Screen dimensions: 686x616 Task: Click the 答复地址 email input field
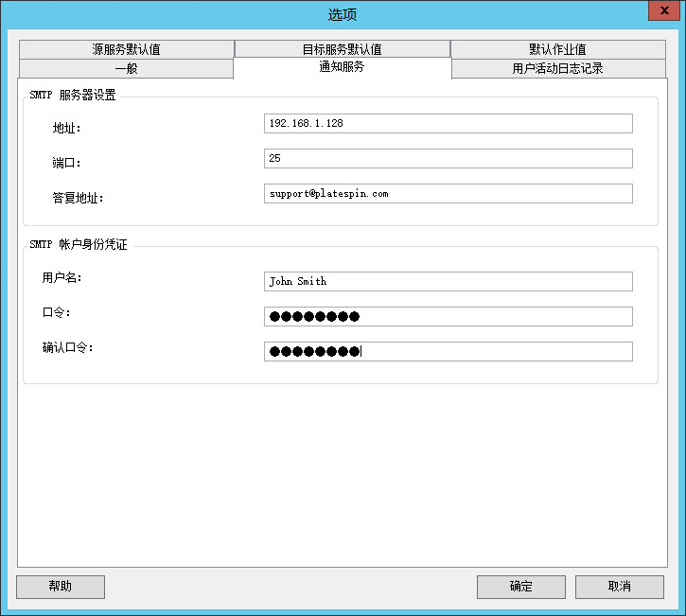pos(448,193)
